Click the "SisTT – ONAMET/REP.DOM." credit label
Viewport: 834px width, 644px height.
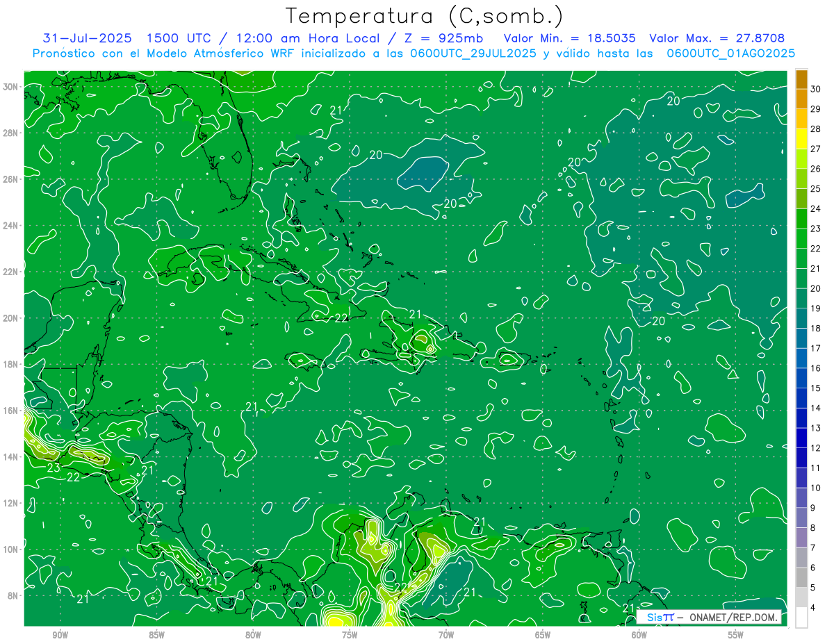709,617
